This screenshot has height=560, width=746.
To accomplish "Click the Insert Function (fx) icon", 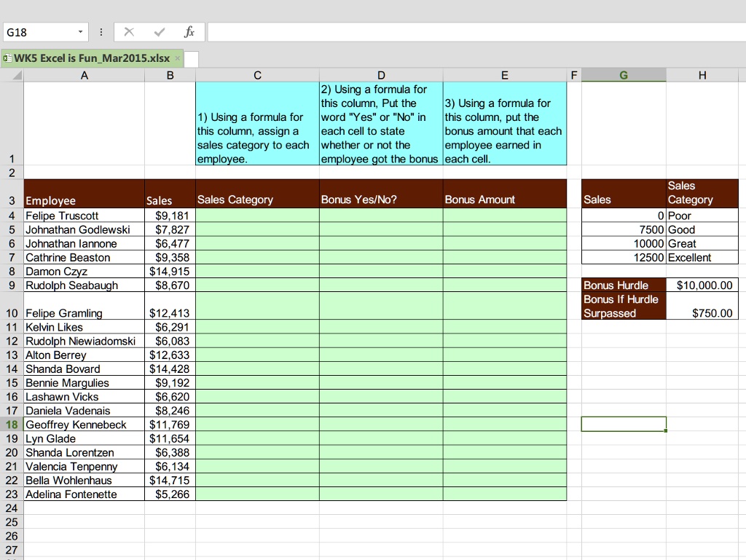I will (189, 31).
